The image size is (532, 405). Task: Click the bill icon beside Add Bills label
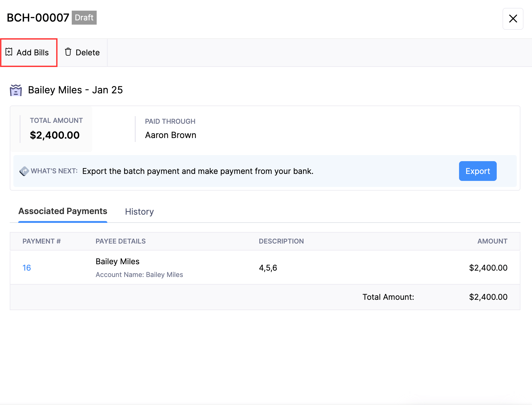tap(9, 52)
